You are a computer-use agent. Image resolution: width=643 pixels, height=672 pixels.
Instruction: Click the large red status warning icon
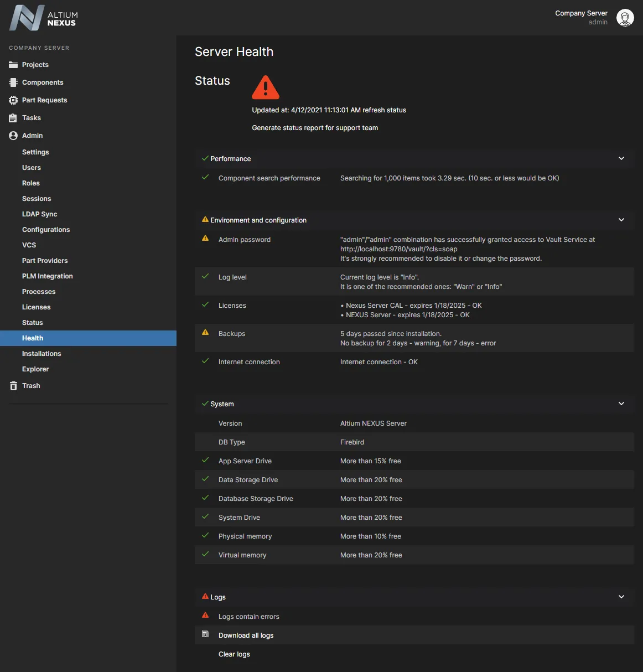click(x=266, y=87)
